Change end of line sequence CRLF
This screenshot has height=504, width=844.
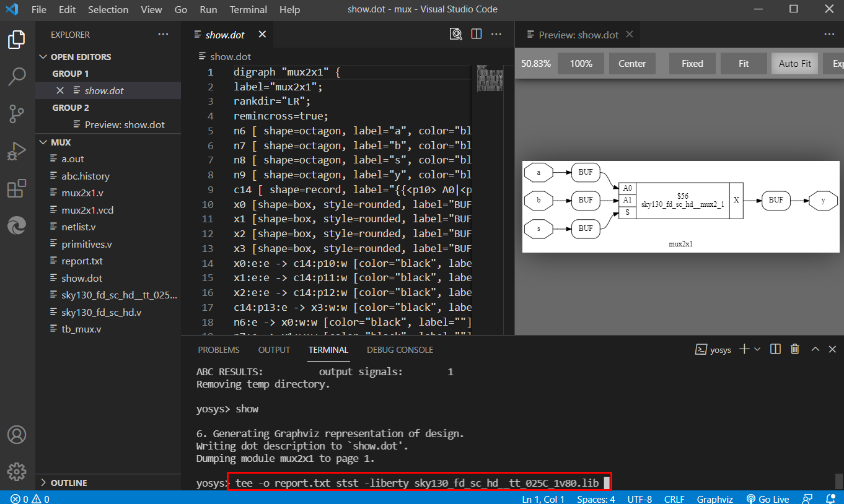(x=674, y=498)
